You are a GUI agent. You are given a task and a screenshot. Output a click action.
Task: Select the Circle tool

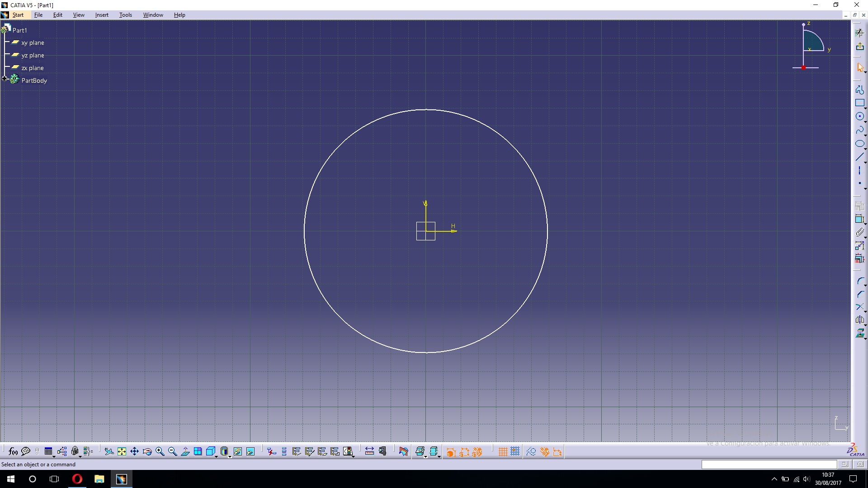click(860, 116)
